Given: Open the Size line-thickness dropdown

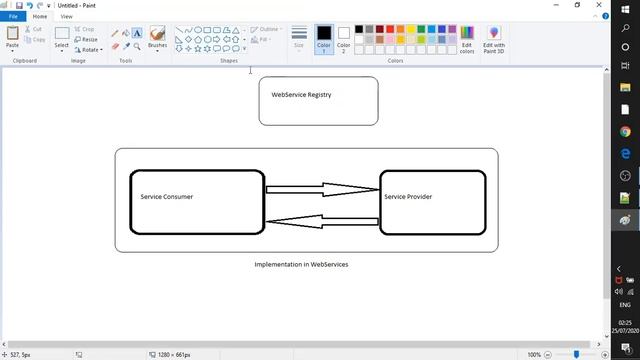Looking at the screenshot, I should pyautogui.click(x=299, y=40).
